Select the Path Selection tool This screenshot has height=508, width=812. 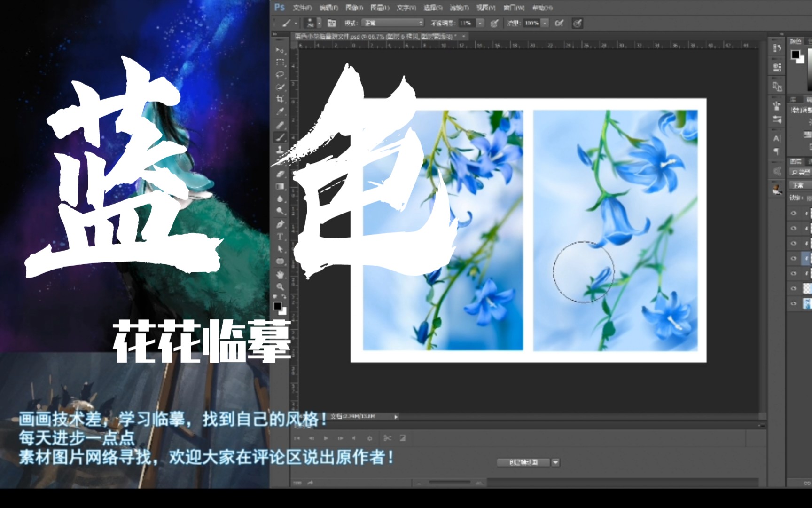[280, 249]
